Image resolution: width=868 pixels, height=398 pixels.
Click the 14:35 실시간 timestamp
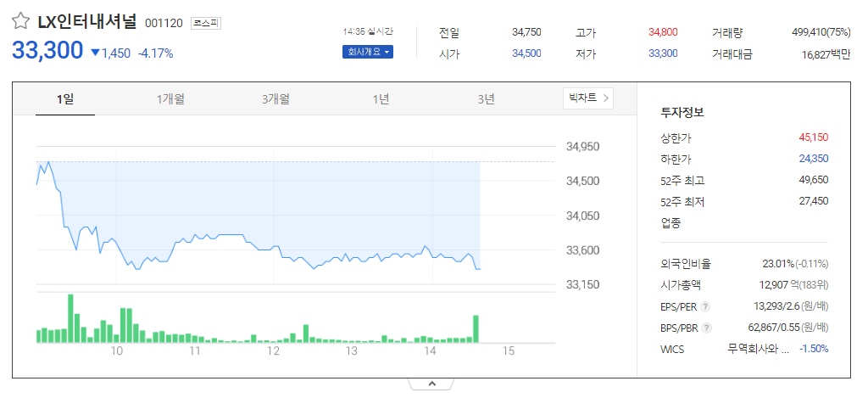[368, 32]
